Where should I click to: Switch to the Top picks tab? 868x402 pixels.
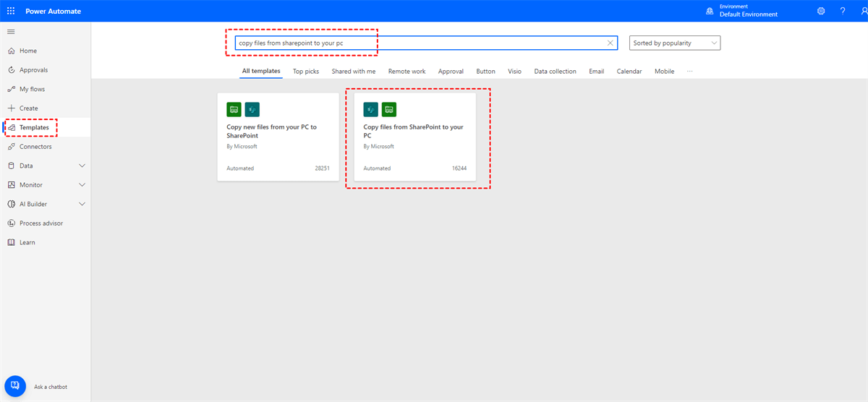(x=305, y=72)
